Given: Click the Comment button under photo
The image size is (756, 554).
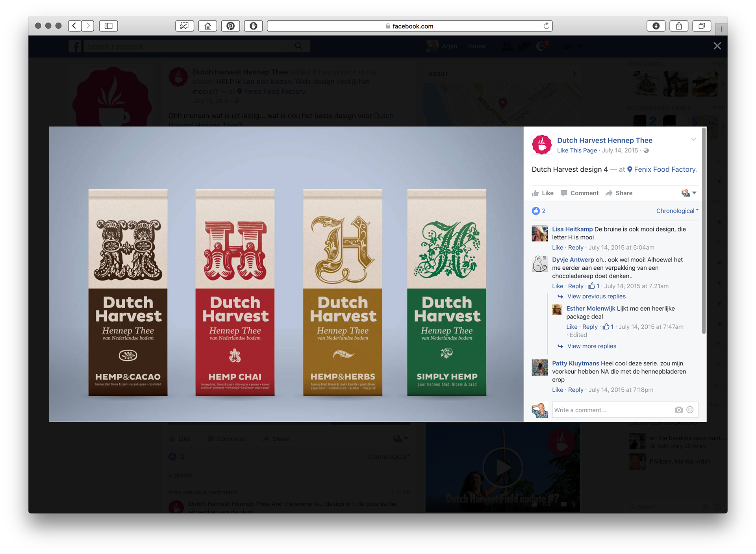Looking at the screenshot, I should [580, 193].
